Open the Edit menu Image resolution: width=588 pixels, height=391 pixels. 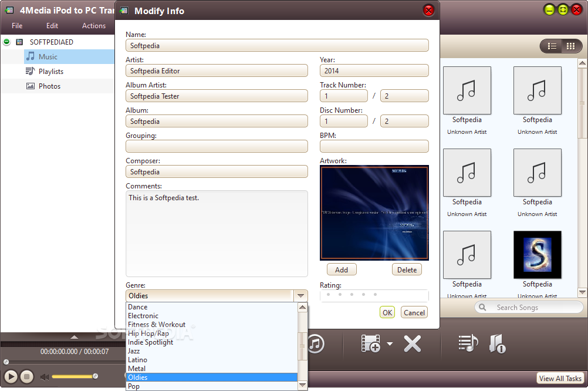(x=52, y=26)
